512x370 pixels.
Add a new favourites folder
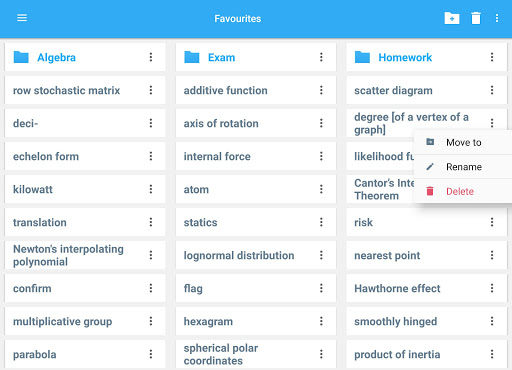[452, 18]
